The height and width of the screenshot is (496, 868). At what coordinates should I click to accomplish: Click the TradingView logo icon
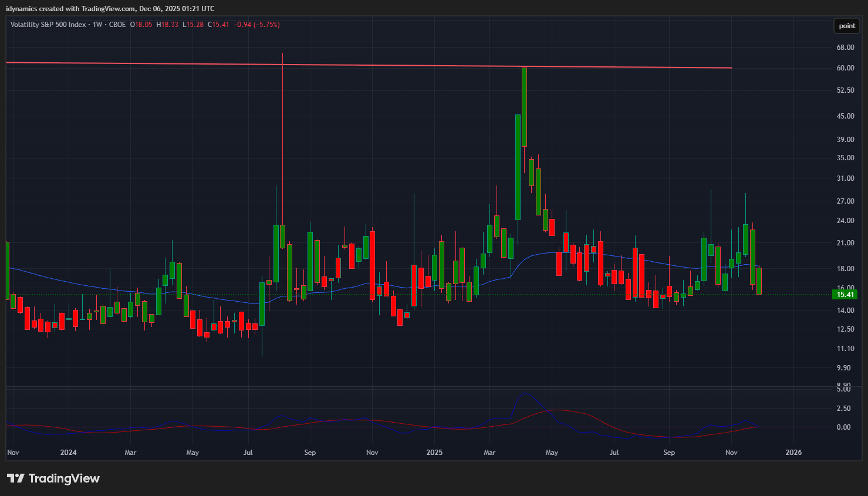pyautogui.click(x=16, y=478)
